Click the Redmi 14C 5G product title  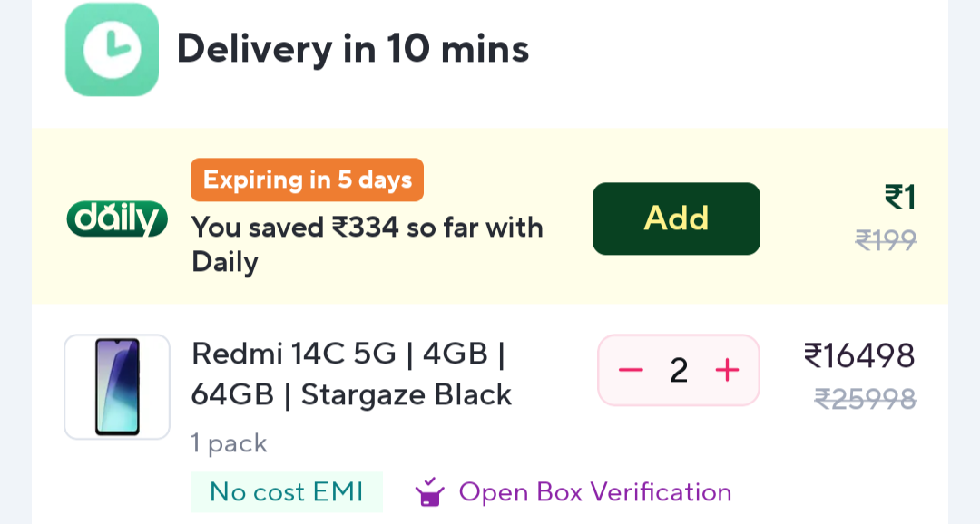point(351,374)
